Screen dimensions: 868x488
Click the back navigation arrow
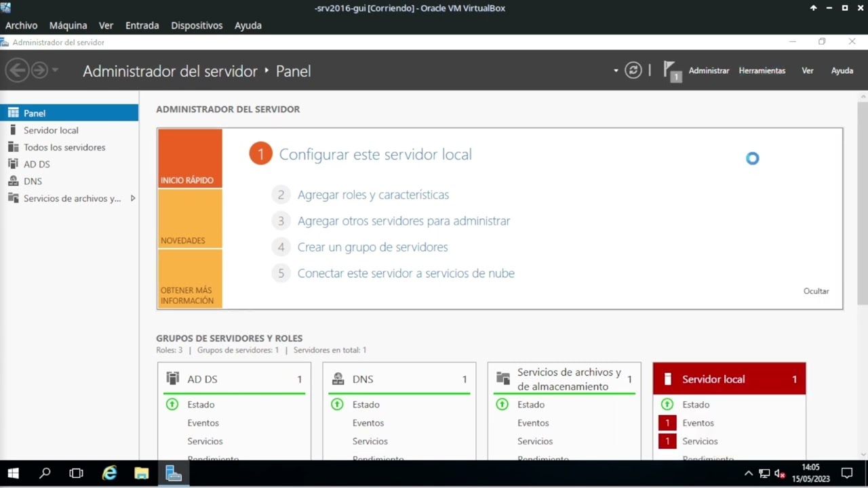coord(18,70)
